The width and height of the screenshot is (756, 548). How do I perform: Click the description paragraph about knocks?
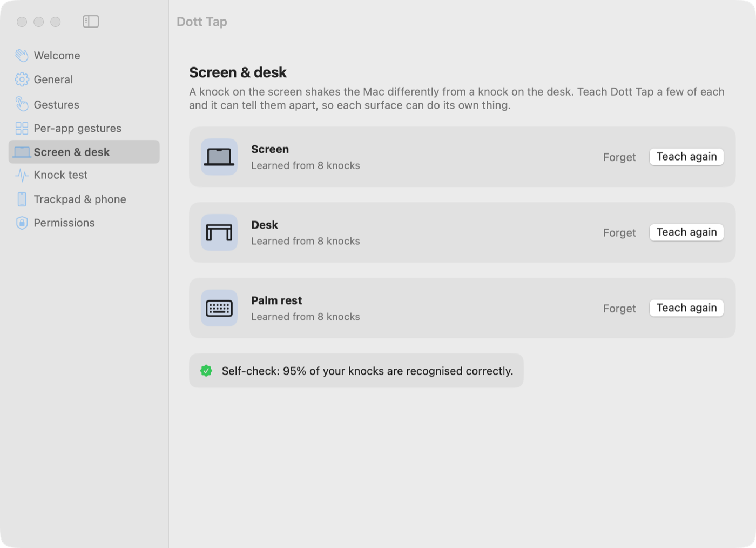point(457,98)
